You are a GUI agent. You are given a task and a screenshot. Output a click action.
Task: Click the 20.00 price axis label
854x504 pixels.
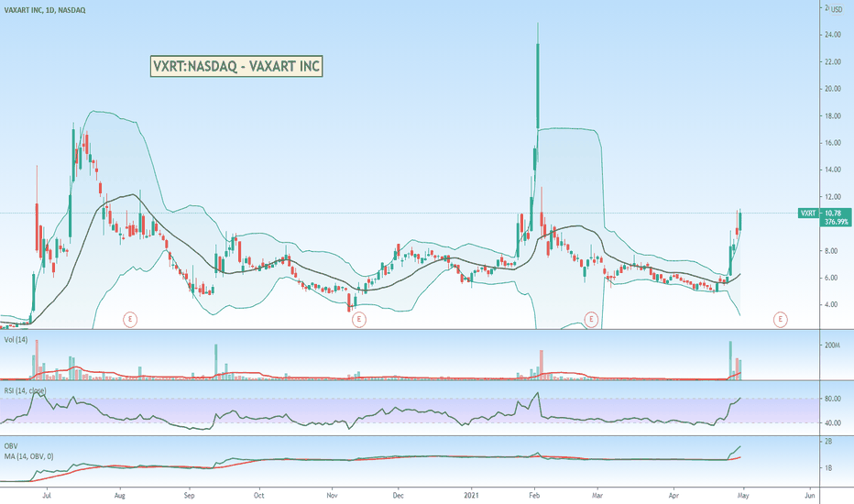click(833, 89)
